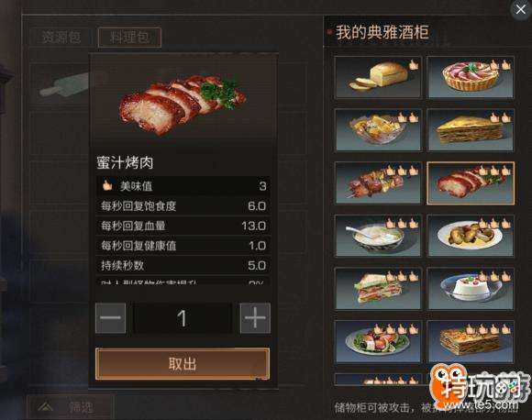Pick the meat skewer kebab item

(x=378, y=183)
